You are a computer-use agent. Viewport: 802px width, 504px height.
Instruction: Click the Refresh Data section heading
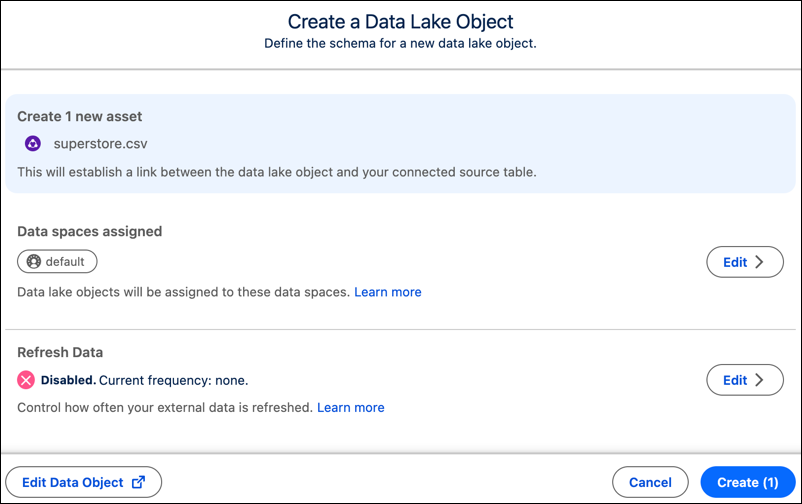pyautogui.click(x=60, y=352)
